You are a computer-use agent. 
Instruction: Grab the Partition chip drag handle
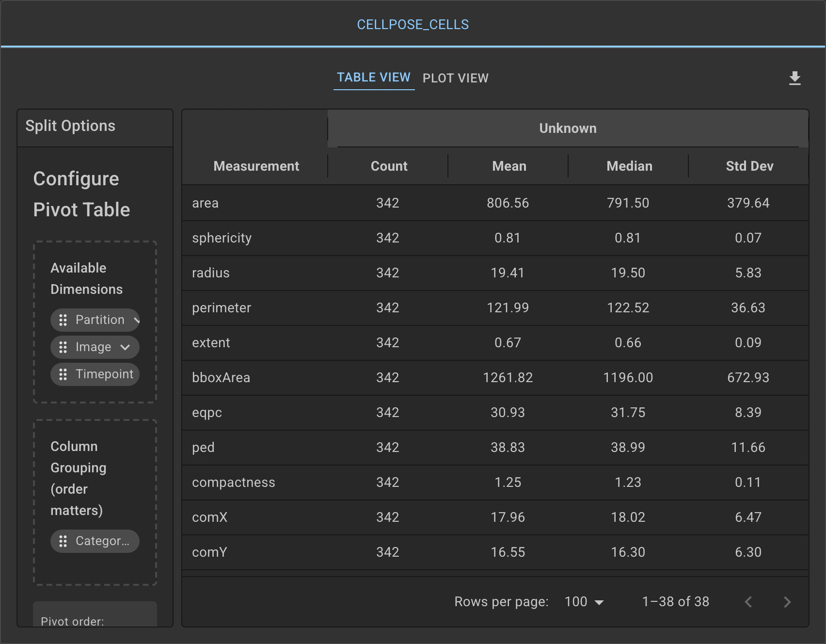[63, 320]
